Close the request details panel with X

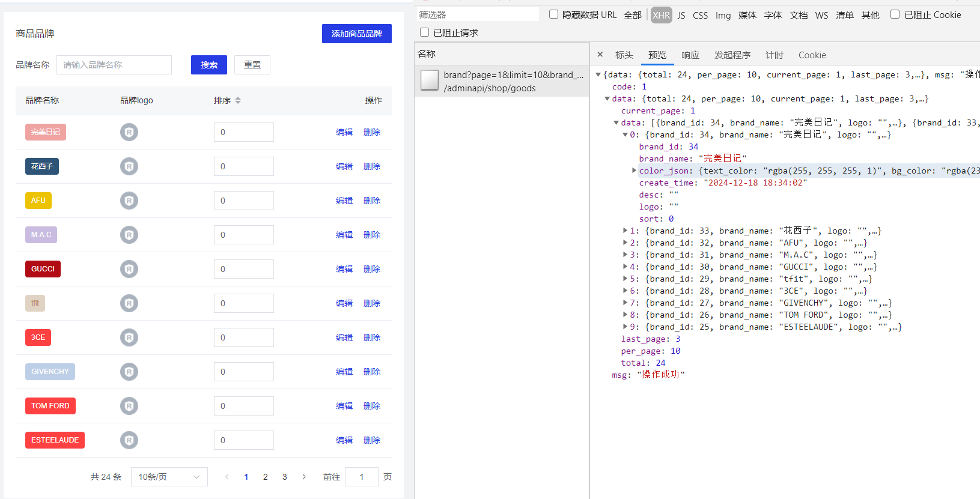tap(600, 55)
